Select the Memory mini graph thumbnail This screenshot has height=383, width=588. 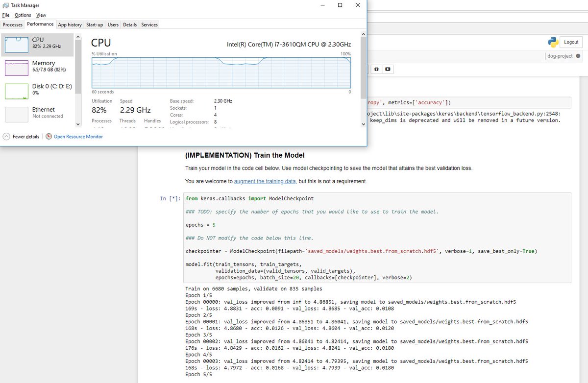(17, 68)
